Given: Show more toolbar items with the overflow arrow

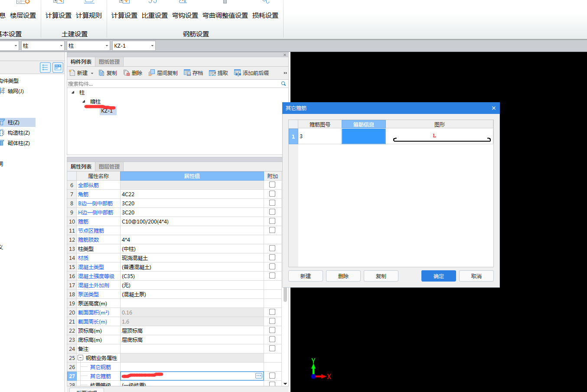Looking at the screenshot, I should pyautogui.click(x=285, y=73).
